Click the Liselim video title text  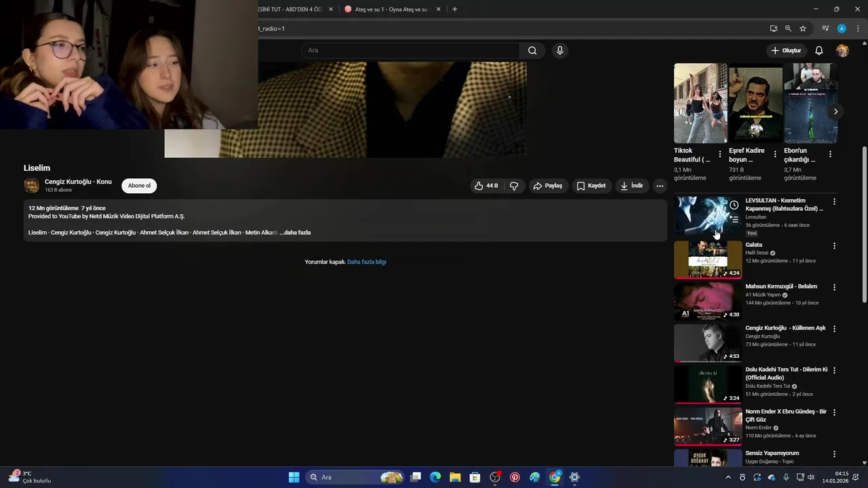point(37,168)
